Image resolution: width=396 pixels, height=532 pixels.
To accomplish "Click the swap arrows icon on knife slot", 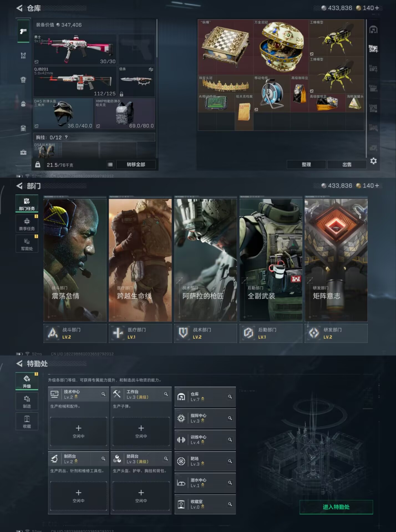I will tap(151, 69).
